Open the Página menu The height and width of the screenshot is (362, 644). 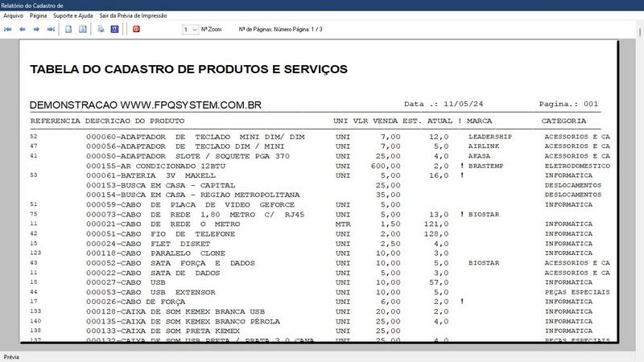tap(38, 15)
